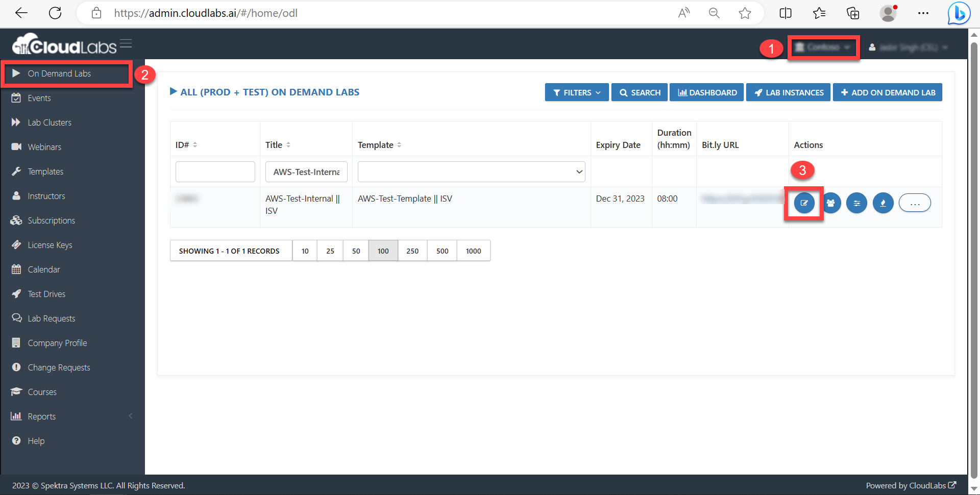Add page to favorites star icon
The height and width of the screenshot is (495, 980).
[x=745, y=13]
